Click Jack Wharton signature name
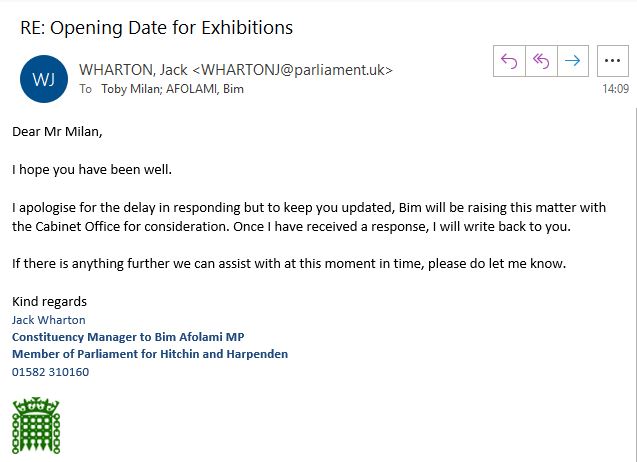637x462 pixels. coord(49,320)
